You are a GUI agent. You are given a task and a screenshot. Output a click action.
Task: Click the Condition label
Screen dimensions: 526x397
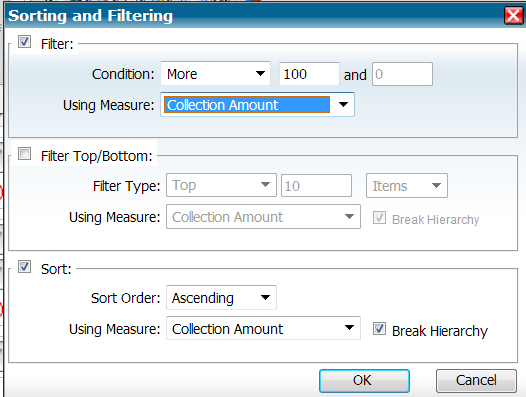123,74
